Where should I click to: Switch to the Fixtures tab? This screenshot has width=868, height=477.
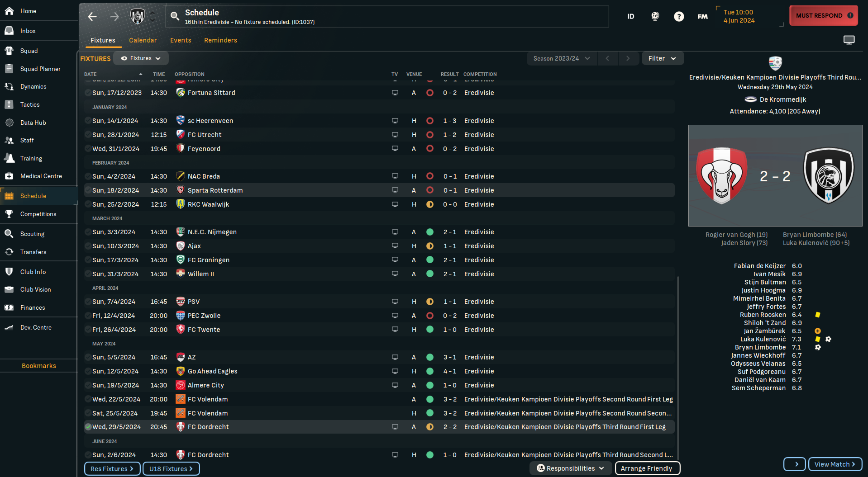click(x=103, y=40)
